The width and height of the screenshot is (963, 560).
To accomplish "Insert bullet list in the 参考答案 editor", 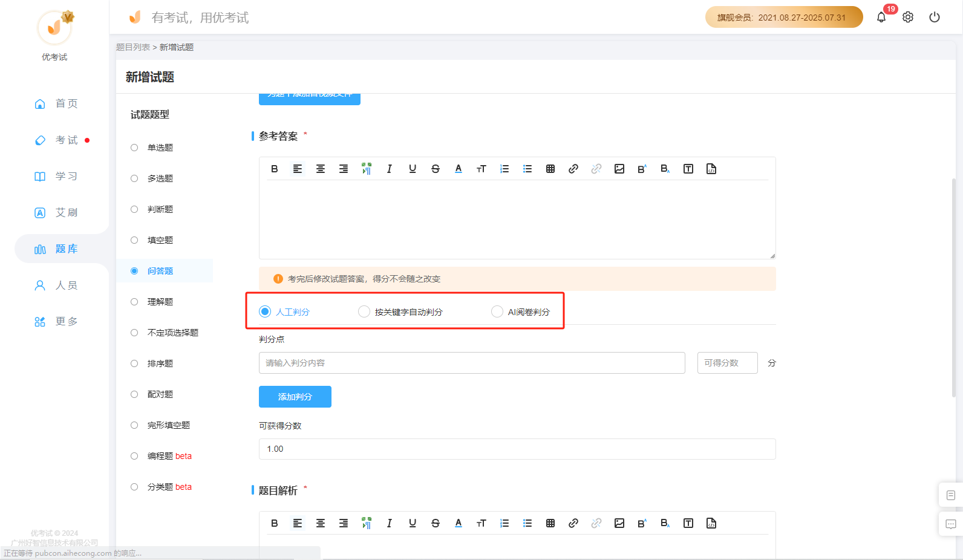I will [527, 169].
